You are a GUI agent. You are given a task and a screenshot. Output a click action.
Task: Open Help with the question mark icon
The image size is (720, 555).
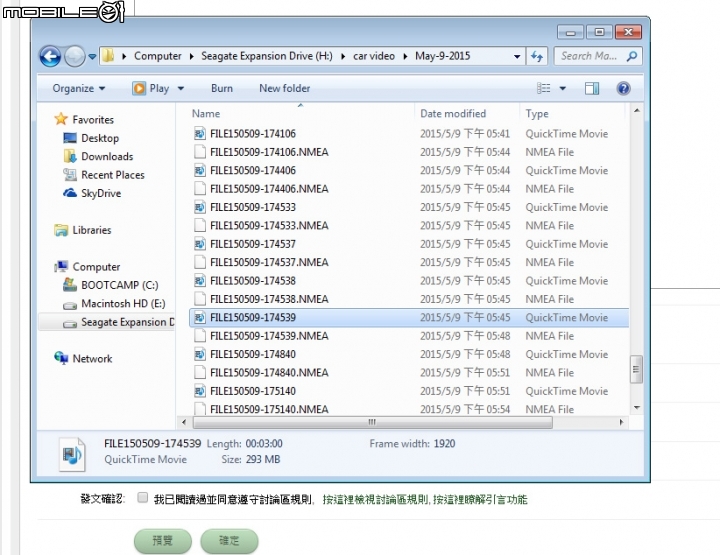(623, 88)
